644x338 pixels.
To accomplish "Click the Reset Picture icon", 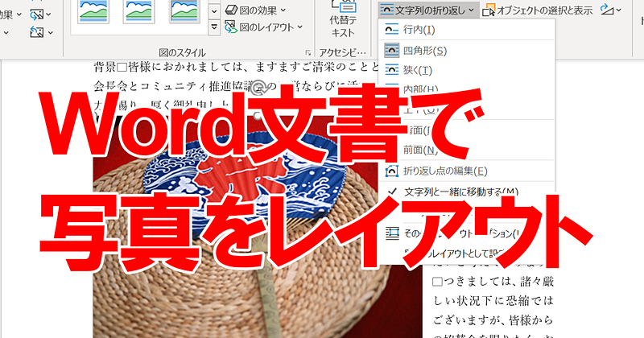I will click(36, 32).
